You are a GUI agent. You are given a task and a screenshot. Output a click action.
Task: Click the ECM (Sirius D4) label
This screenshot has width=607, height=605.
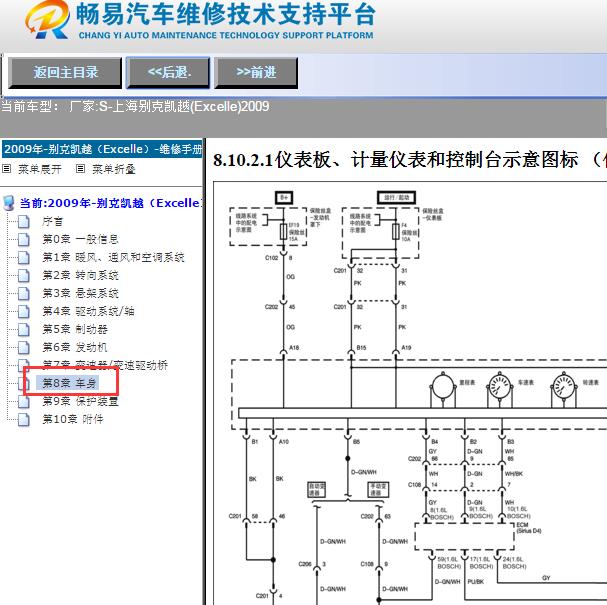pos(528,528)
